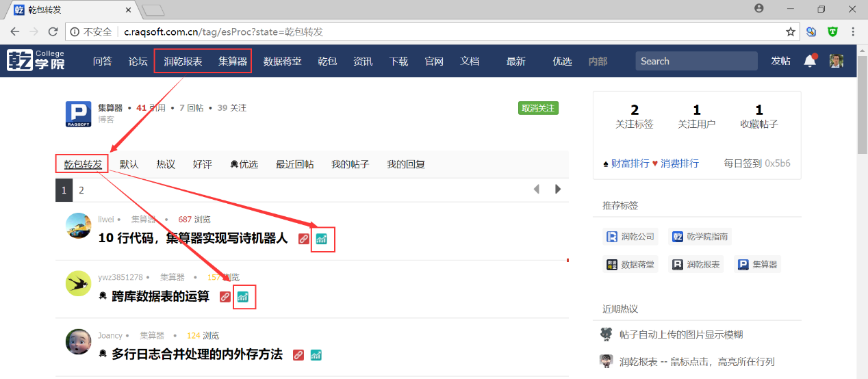The width and height of the screenshot is (868, 379).
Task: Open post 10 行代码，集算器实现写诗机器人
Action: [194, 239]
